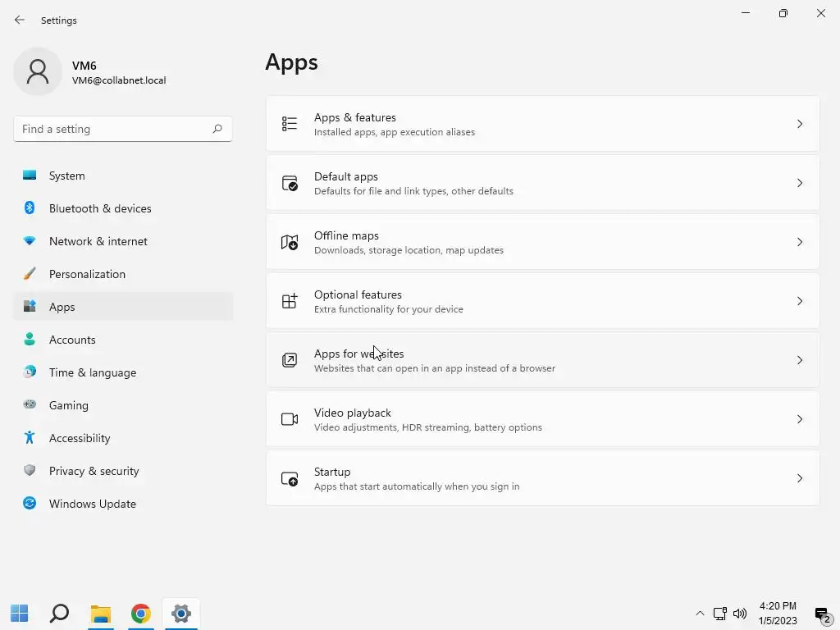Expand Apps & features chevron arrow
The width and height of the screenshot is (840, 630).
tap(800, 124)
